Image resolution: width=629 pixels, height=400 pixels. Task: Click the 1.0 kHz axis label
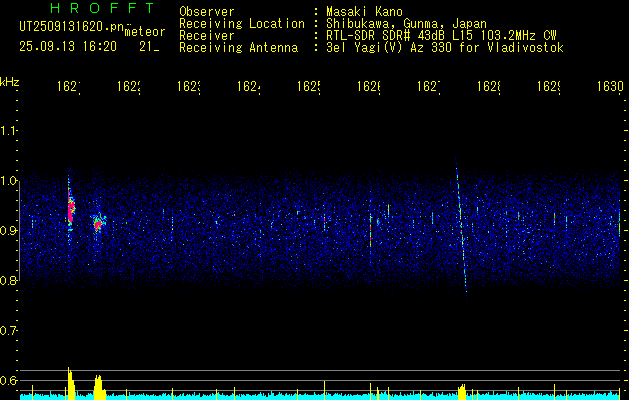pos(8,181)
